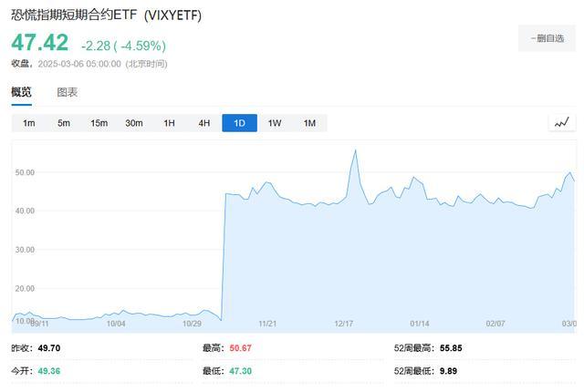Click the 12/17 date axis label
Screen dimensions: 584x392
(x=344, y=324)
